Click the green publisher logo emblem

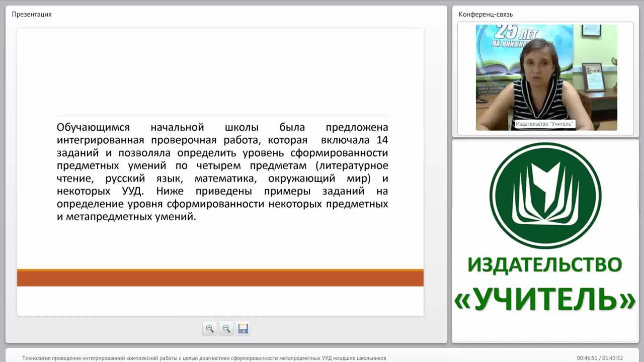pyautogui.click(x=545, y=196)
